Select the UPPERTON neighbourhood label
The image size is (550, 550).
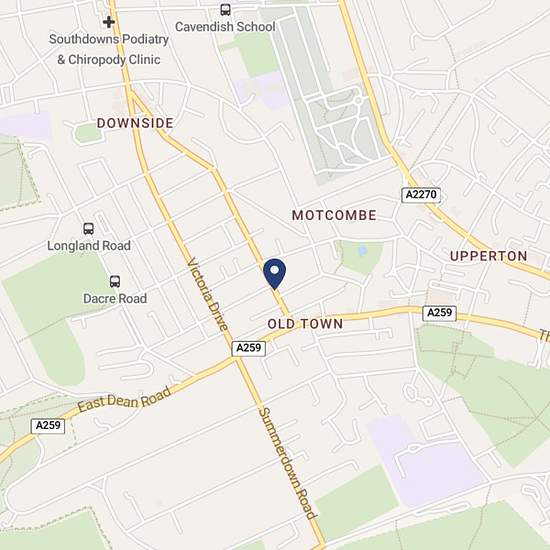[489, 256]
